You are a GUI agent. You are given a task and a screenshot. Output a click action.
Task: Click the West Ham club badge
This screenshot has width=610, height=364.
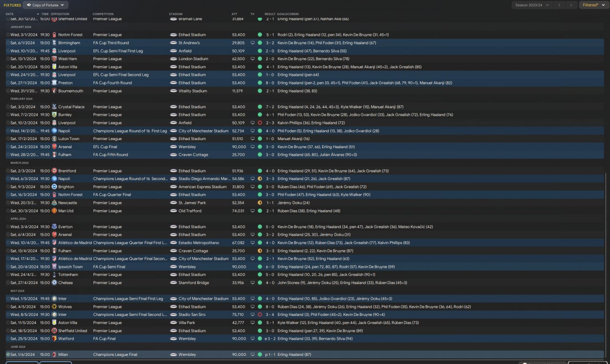(x=54, y=59)
